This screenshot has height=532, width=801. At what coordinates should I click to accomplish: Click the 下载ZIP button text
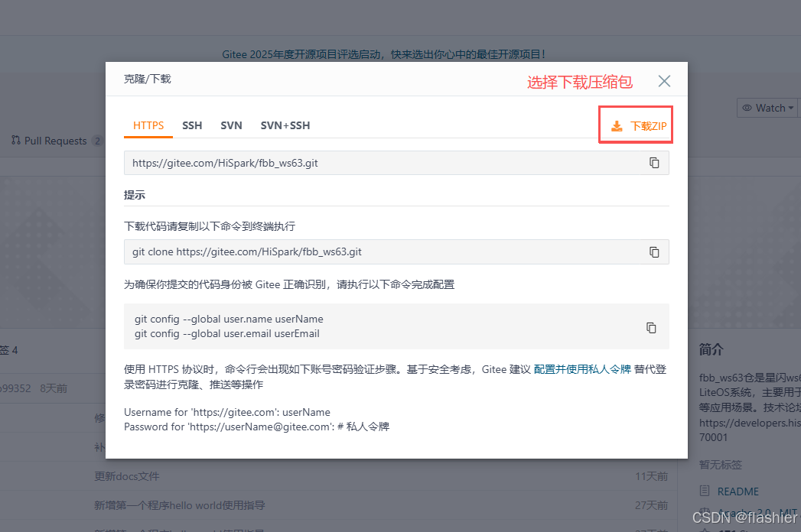click(x=648, y=126)
